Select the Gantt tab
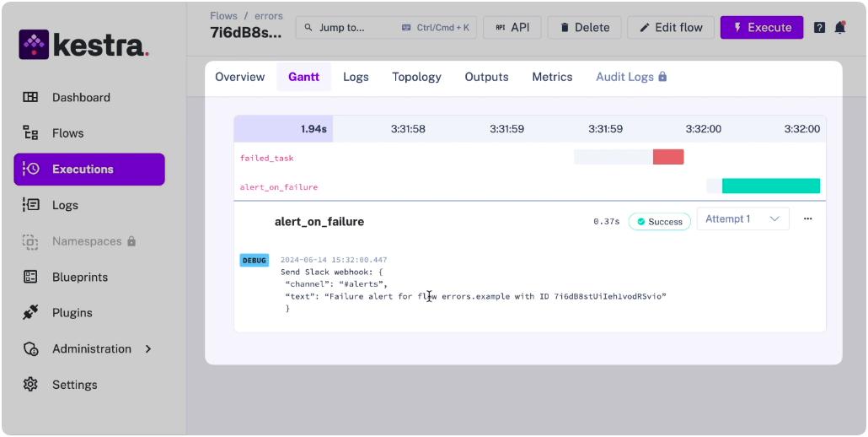Screen dimensions: 868x437 tap(304, 77)
